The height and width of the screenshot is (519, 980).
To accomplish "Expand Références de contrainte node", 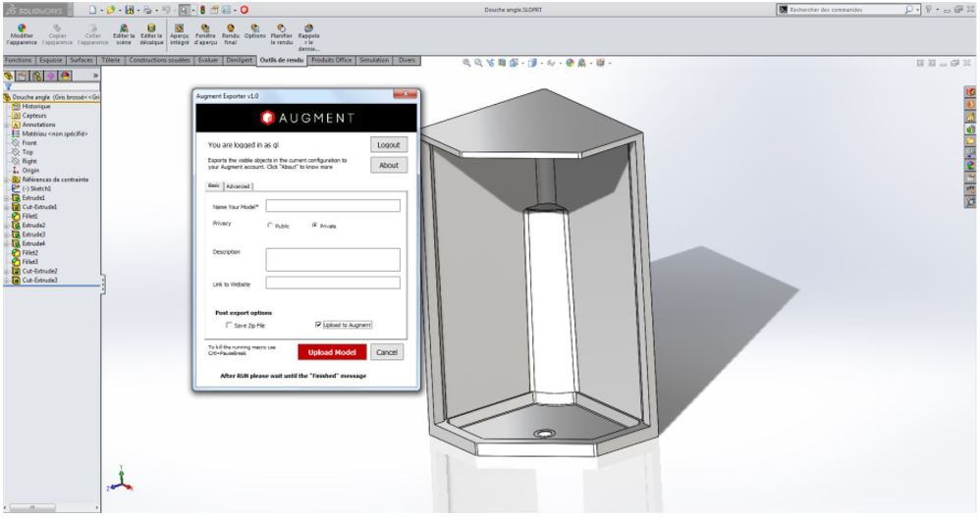I will click(x=7, y=180).
